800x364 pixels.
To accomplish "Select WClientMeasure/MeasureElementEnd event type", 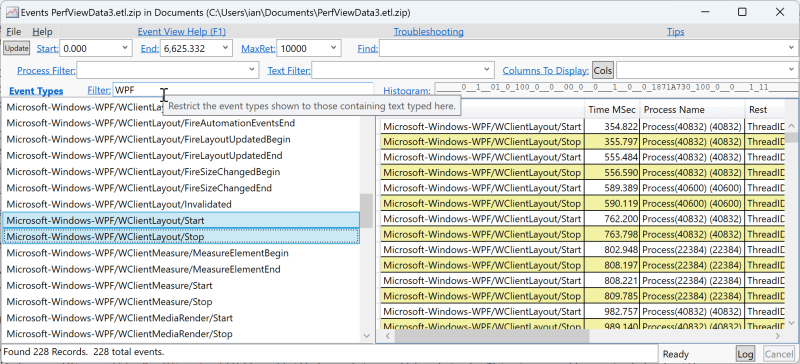I will 181,269.
